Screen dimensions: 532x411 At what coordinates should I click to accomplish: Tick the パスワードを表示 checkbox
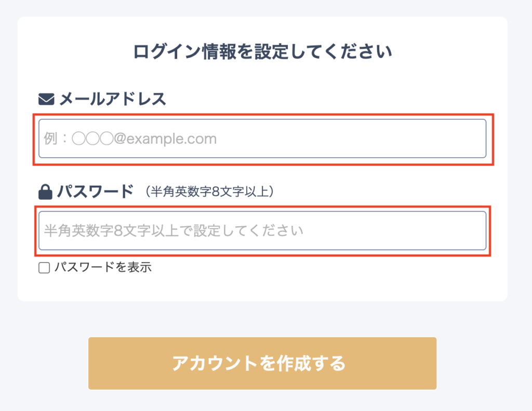tap(44, 268)
